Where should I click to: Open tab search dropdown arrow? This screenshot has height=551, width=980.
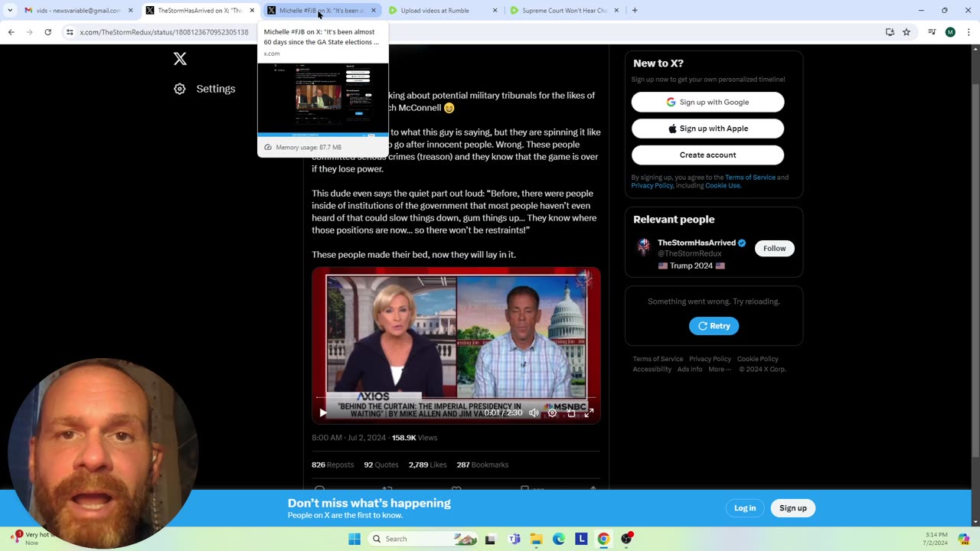point(10,11)
